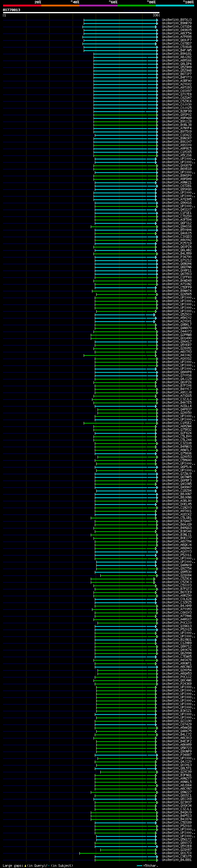
Task: Select hit label UniRef100_P0C1I0
Action: [176, 623]
